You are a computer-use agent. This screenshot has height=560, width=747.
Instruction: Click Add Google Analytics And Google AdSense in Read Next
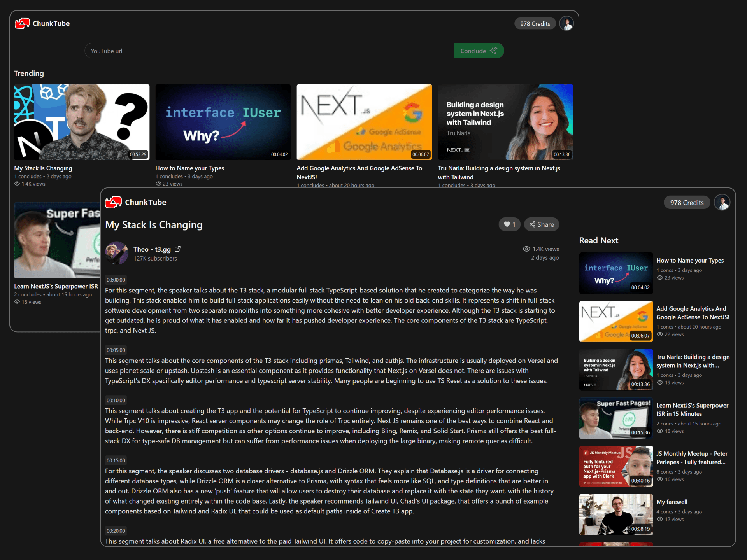pyautogui.click(x=693, y=313)
